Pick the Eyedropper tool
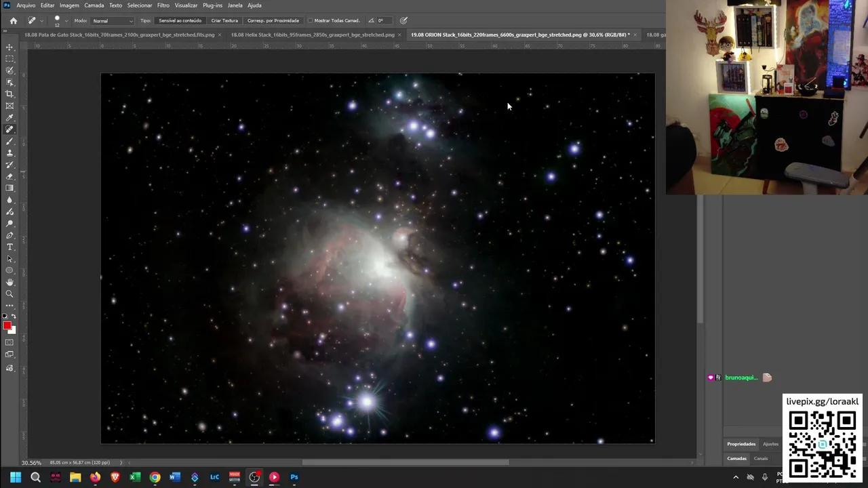The image size is (868, 488). (9, 118)
